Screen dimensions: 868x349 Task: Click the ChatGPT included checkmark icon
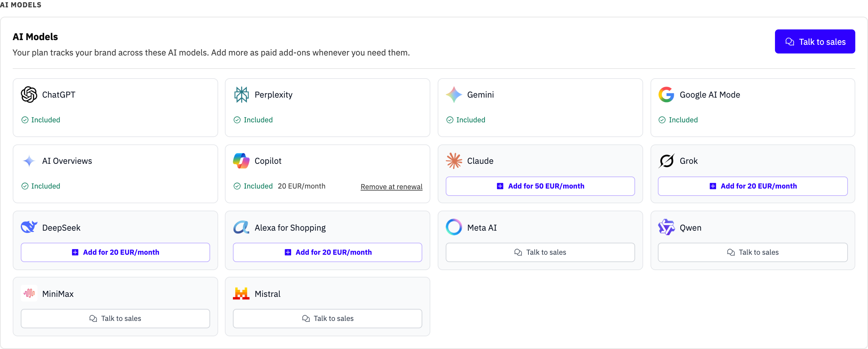pos(25,120)
